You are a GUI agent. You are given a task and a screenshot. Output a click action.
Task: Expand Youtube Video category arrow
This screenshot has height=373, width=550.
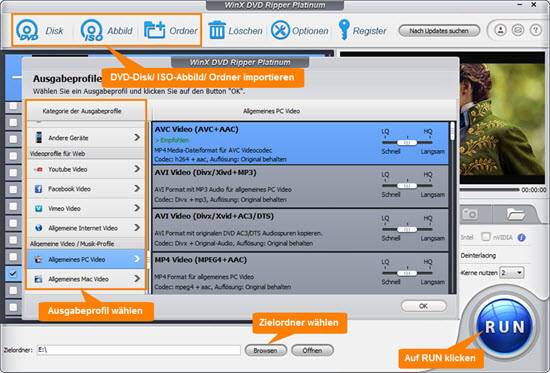coord(137,169)
